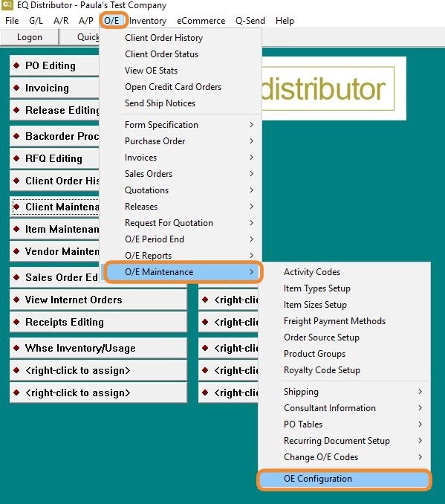Open the Help menu
This screenshot has height=504, width=445.
[x=285, y=21]
